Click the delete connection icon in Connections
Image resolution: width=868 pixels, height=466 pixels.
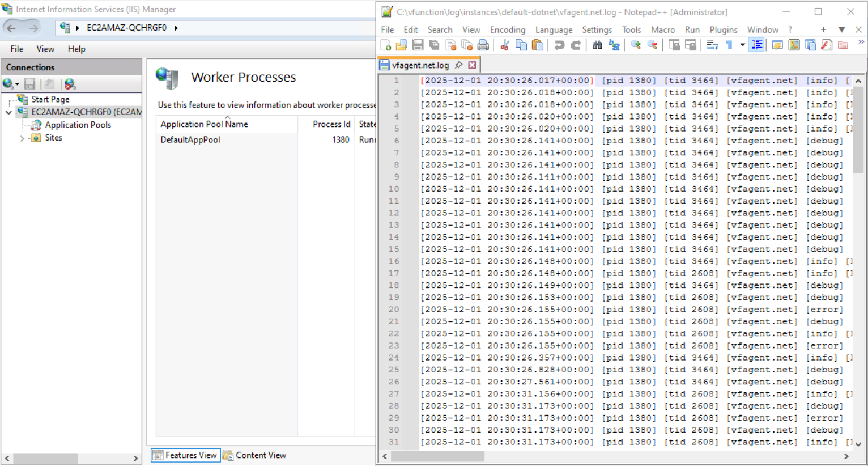70,84
